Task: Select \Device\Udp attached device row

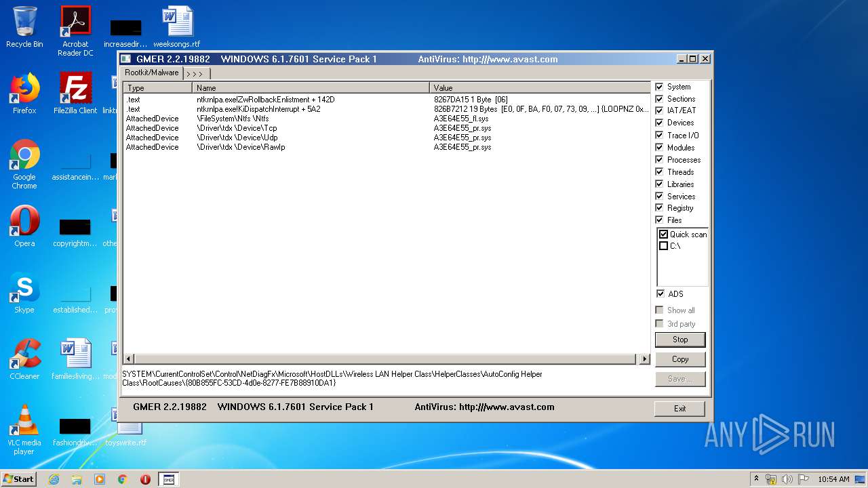Action: pos(387,138)
